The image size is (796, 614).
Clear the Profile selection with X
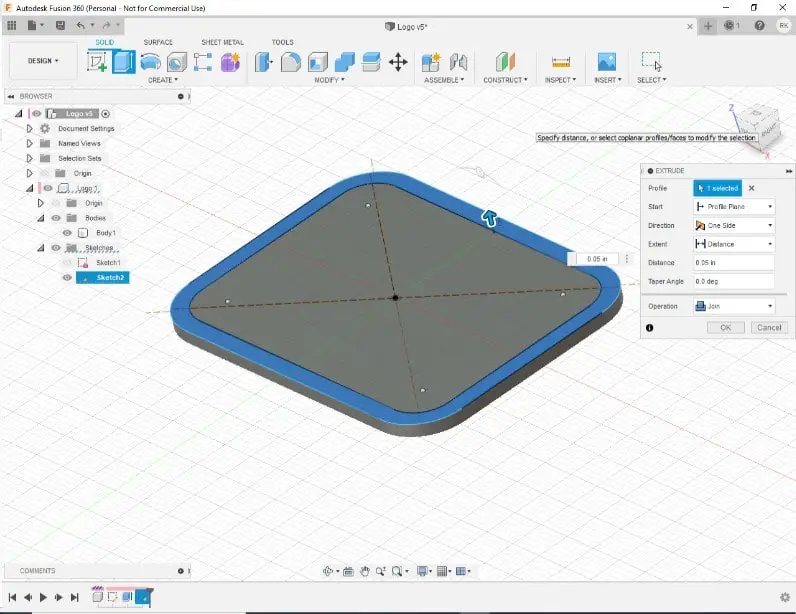point(751,188)
